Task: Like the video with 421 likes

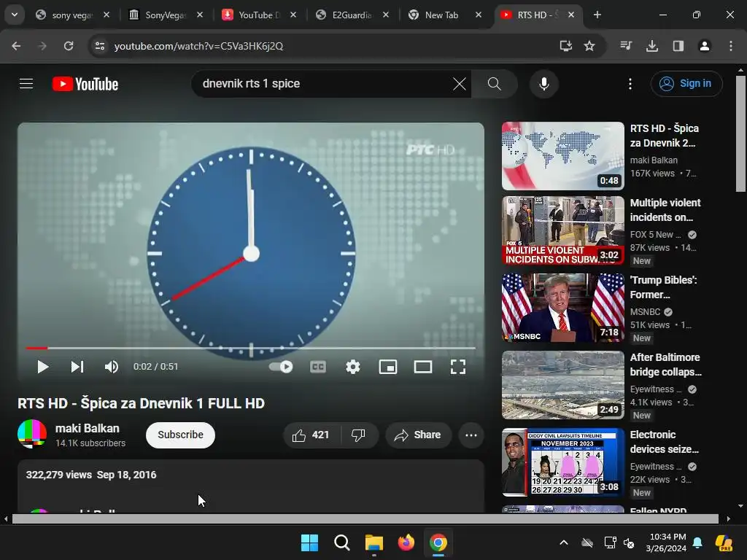Action: pos(311,435)
